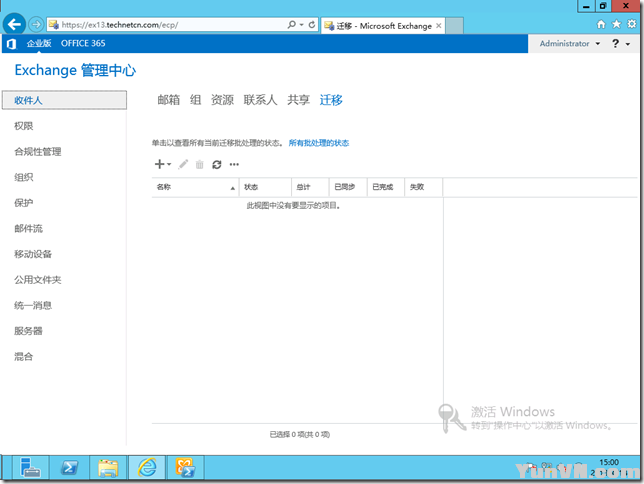Open 合规性管理 in left navigation
Image resolution: width=644 pixels, height=484 pixels.
click(38, 152)
